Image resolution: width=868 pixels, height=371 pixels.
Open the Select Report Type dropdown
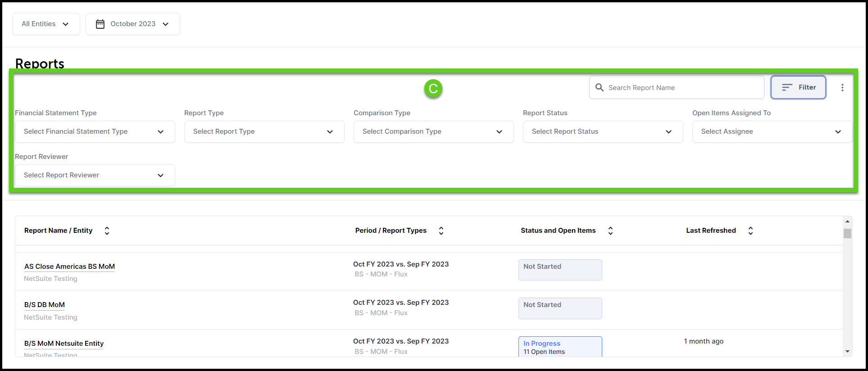264,131
